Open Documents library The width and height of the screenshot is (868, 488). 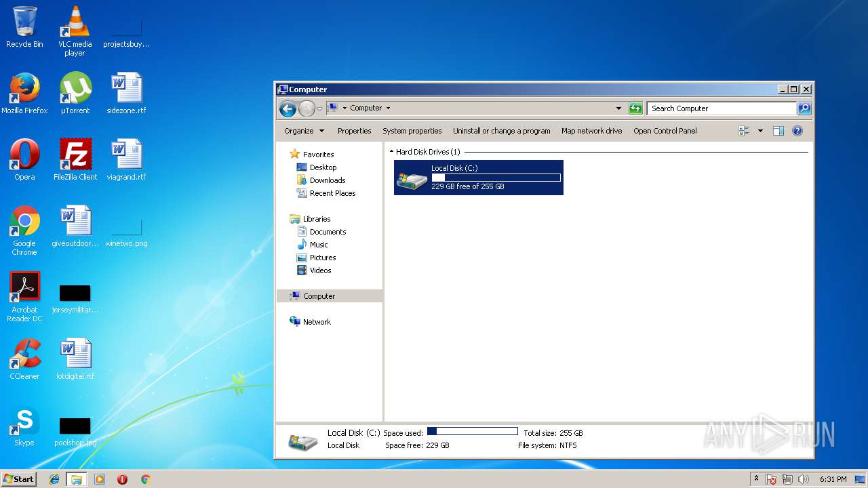click(x=328, y=232)
